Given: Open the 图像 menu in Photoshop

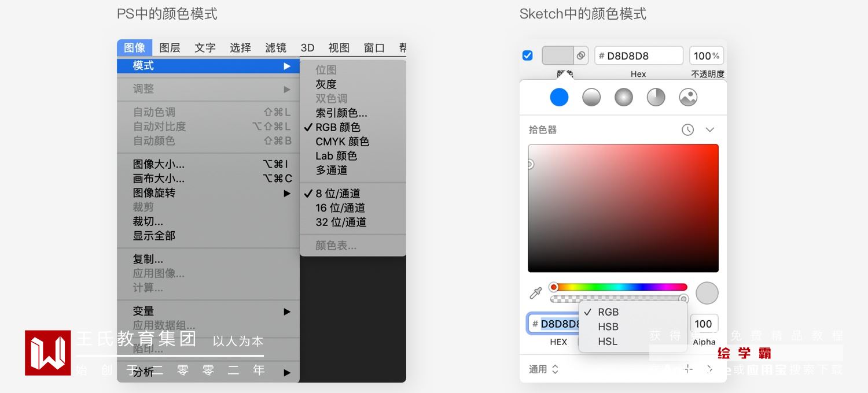Looking at the screenshot, I should pyautogui.click(x=135, y=48).
